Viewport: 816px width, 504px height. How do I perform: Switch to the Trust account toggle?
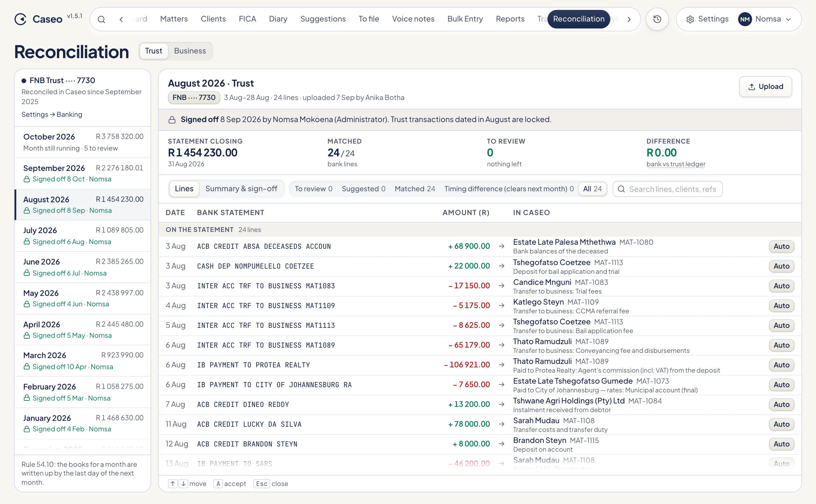(x=154, y=51)
